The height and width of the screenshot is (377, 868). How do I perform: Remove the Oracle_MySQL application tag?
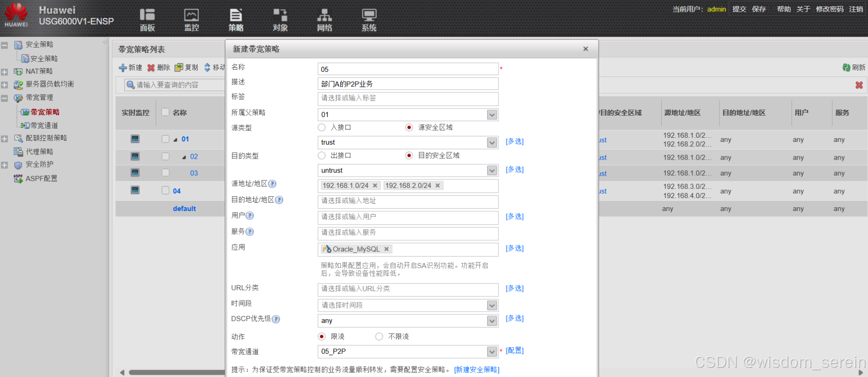pyautogui.click(x=386, y=249)
